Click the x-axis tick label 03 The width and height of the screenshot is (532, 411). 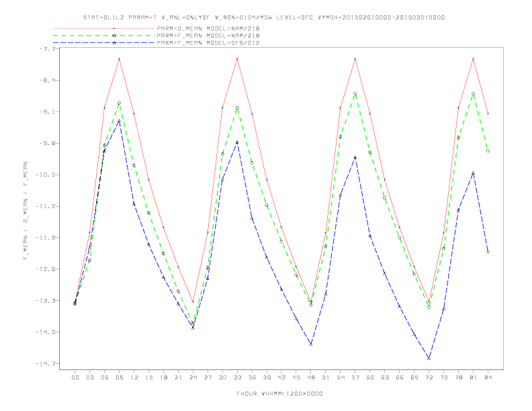tap(90, 377)
